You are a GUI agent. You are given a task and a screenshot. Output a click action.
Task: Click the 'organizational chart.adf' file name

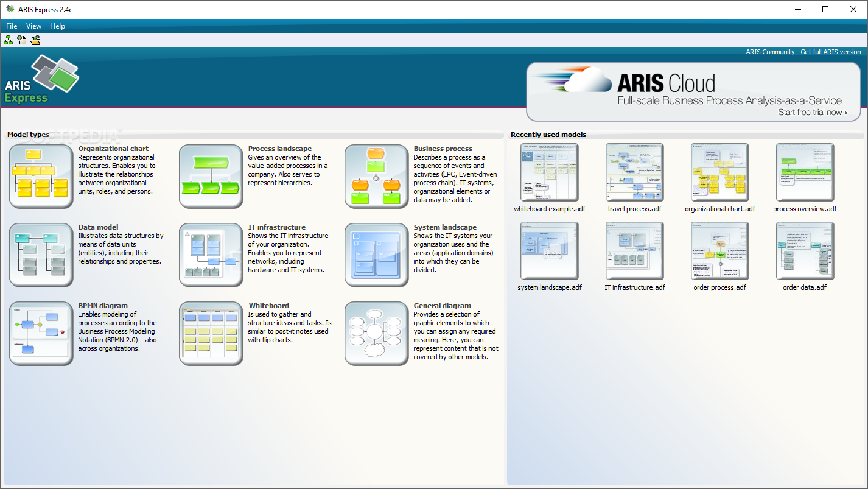pos(720,209)
